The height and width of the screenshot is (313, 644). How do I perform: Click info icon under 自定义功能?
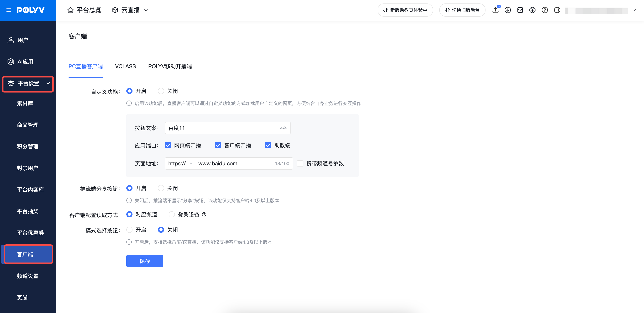click(129, 103)
